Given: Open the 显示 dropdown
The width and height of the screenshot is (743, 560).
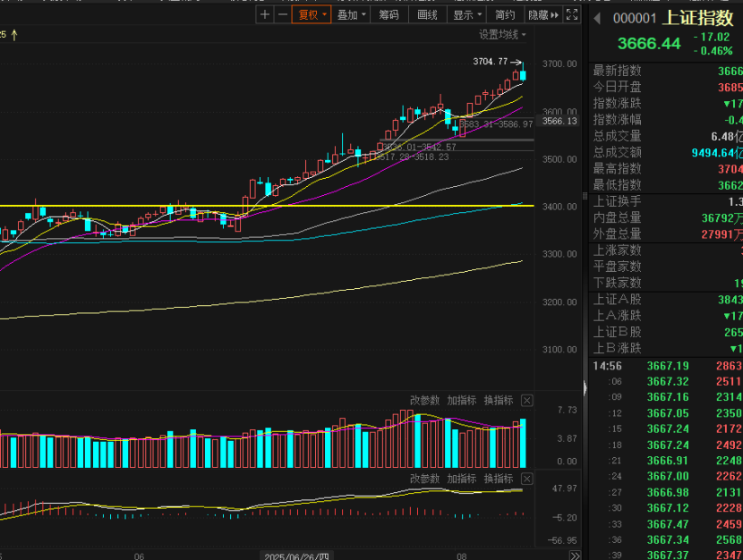Looking at the screenshot, I should click(x=466, y=14).
